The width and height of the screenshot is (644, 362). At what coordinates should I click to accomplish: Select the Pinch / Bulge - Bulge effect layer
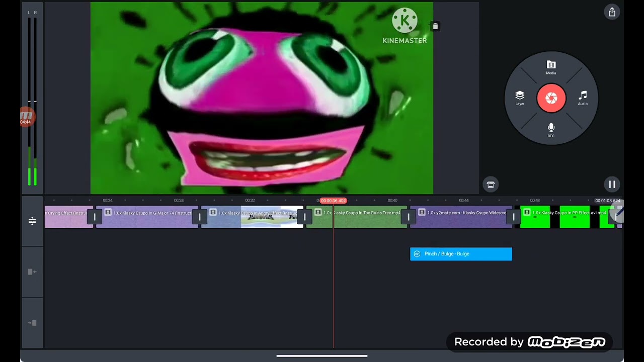[x=461, y=254]
